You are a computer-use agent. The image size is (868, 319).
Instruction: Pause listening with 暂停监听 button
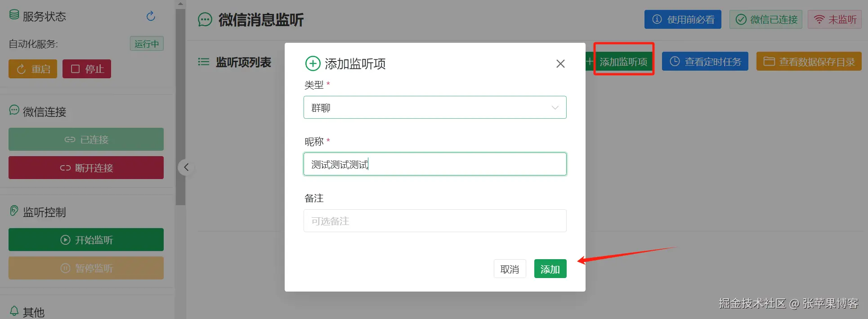[x=86, y=268]
